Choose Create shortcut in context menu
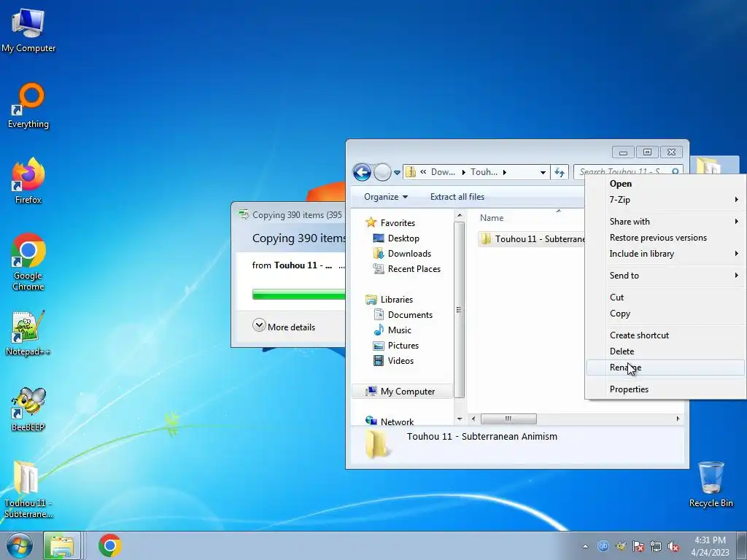 (x=666, y=335)
